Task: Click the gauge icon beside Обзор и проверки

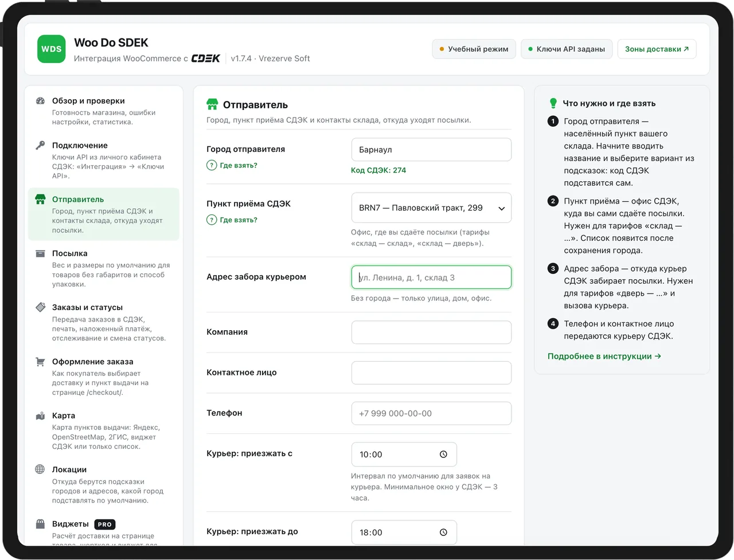Action: 40,101
